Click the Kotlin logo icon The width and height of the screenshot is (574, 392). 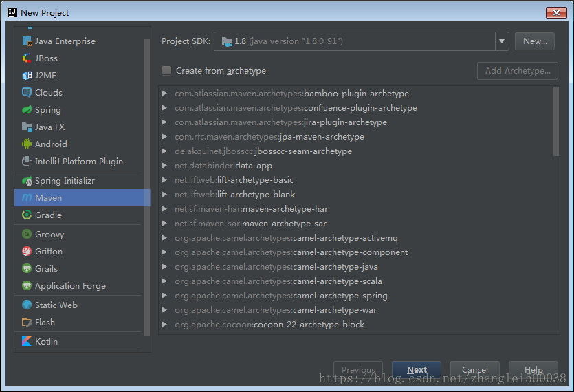pyautogui.click(x=27, y=342)
